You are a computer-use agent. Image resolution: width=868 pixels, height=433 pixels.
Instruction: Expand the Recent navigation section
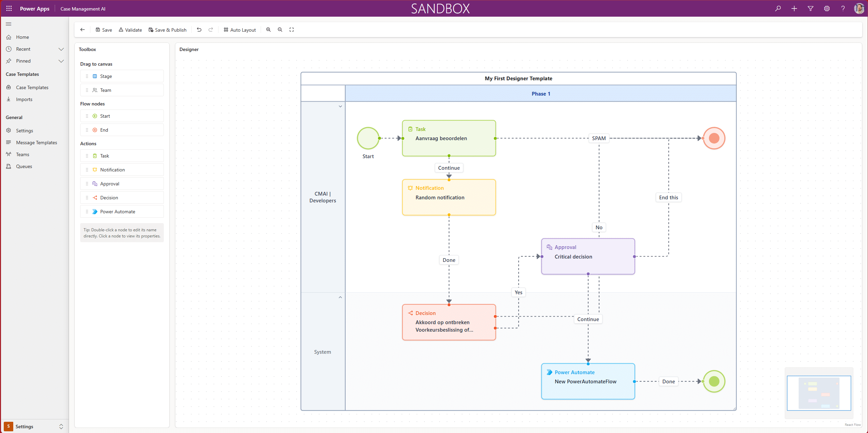pos(61,49)
